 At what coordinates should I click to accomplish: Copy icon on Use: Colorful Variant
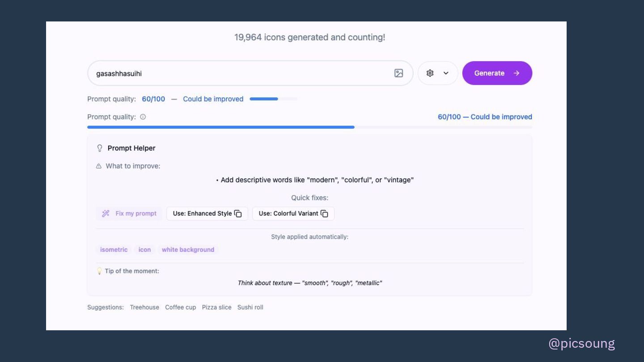pos(324,214)
